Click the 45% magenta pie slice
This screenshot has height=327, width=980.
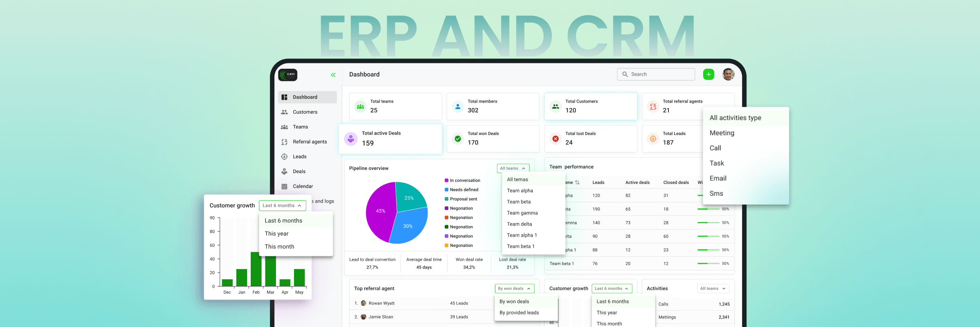click(380, 211)
